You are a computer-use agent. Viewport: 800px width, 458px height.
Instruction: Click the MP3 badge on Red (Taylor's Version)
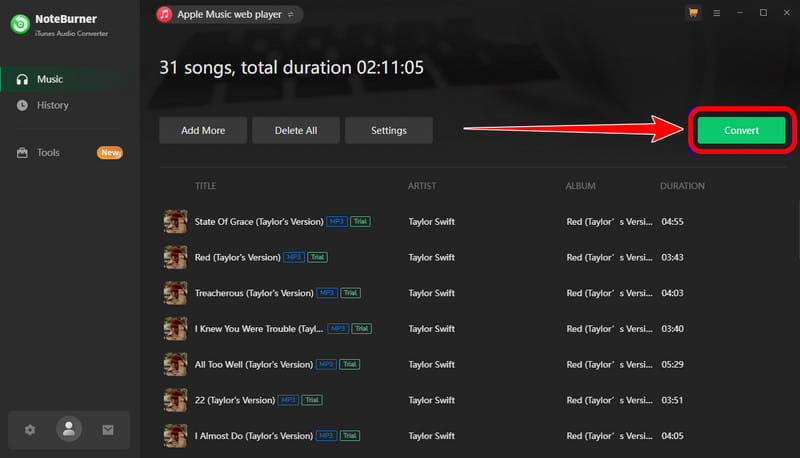(294, 257)
